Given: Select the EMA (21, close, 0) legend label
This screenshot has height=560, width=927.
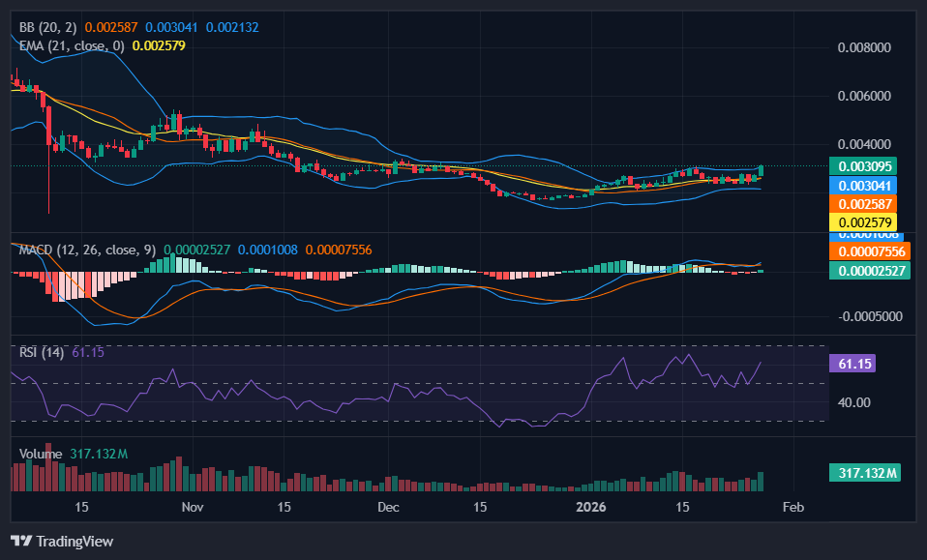Looking at the screenshot, I should pyautogui.click(x=73, y=45).
